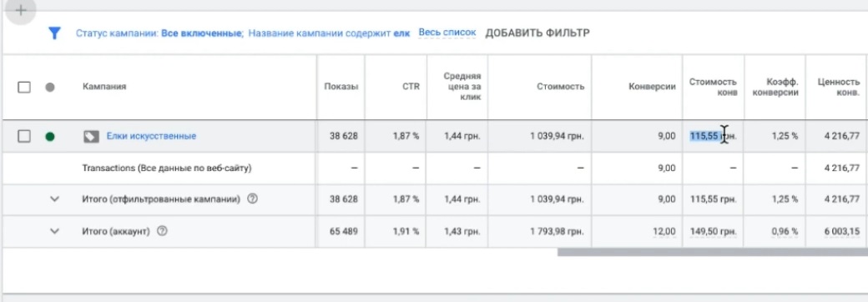
Task: Open help icon beside Итого (аккаунт)
Action: point(162,232)
